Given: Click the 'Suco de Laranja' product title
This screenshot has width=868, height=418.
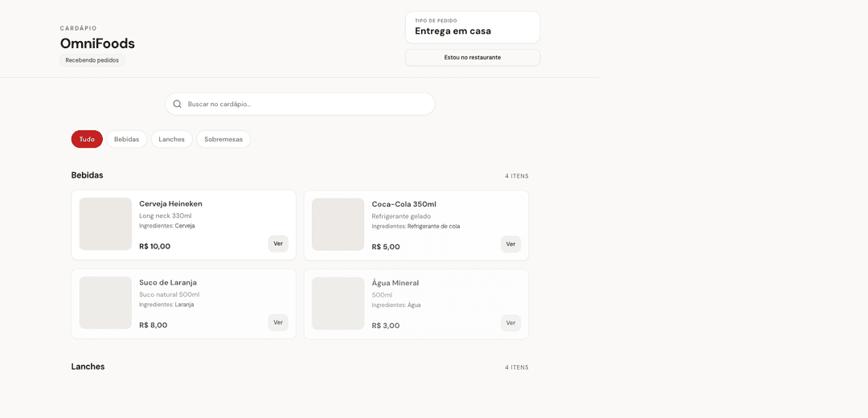Looking at the screenshot, I should pyautogui.click(x=168, y=282).
